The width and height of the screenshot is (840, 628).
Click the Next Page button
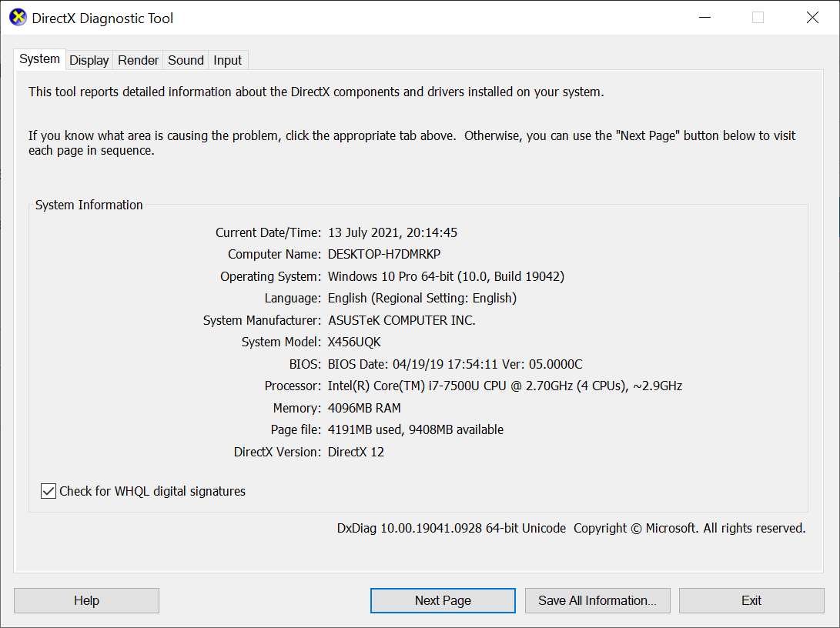pos(443,600)
